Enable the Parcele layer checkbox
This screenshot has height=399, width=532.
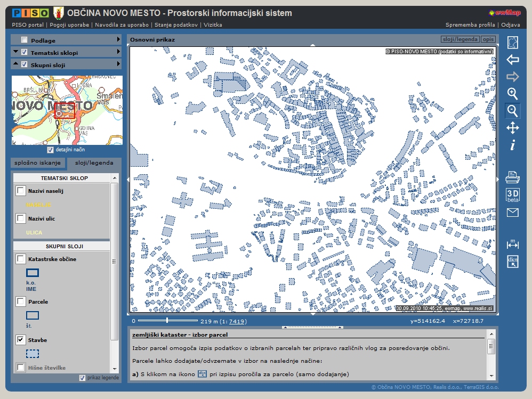click(x=21, y=302)
